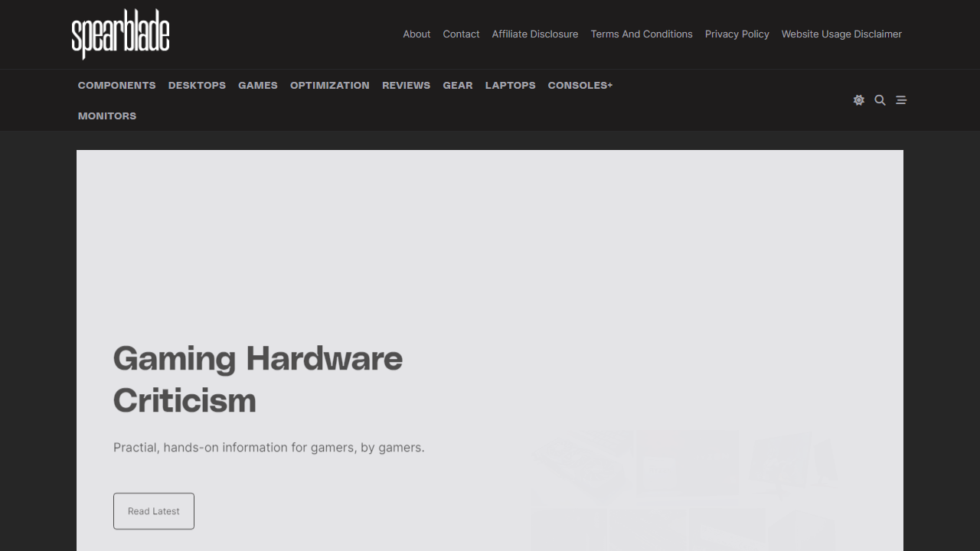Navigate to the MONITORS category
This screenshot has width=980, height=551.
coord(106,116)
